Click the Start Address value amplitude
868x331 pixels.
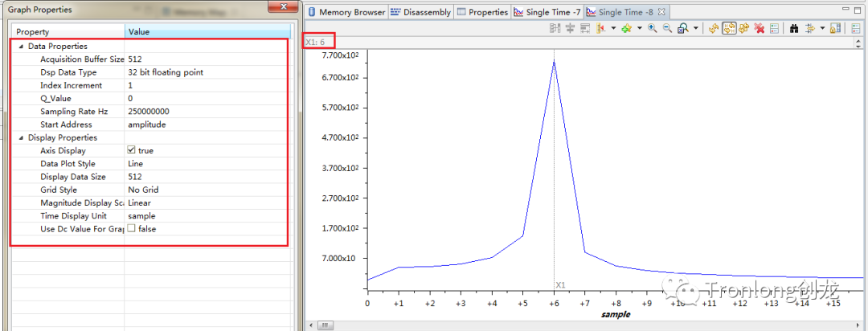coord(146,125)
